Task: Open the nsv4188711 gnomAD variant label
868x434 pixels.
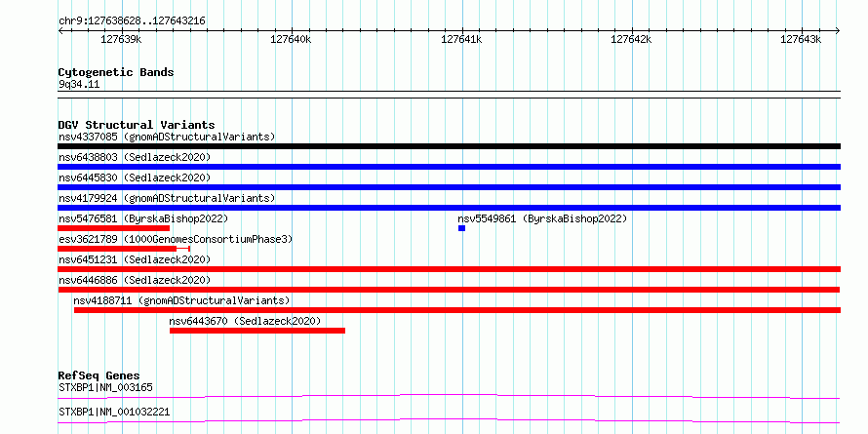Action: pyautogui.click(x=181, y=300)
